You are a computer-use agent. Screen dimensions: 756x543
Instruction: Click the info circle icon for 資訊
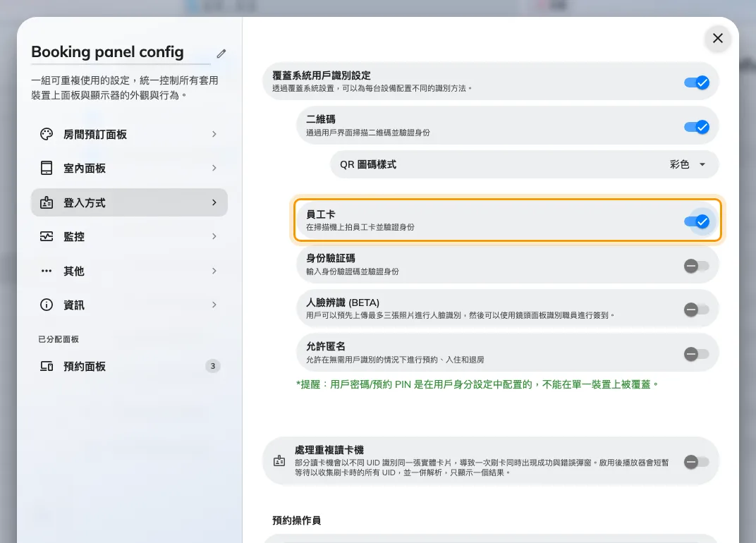47,305
